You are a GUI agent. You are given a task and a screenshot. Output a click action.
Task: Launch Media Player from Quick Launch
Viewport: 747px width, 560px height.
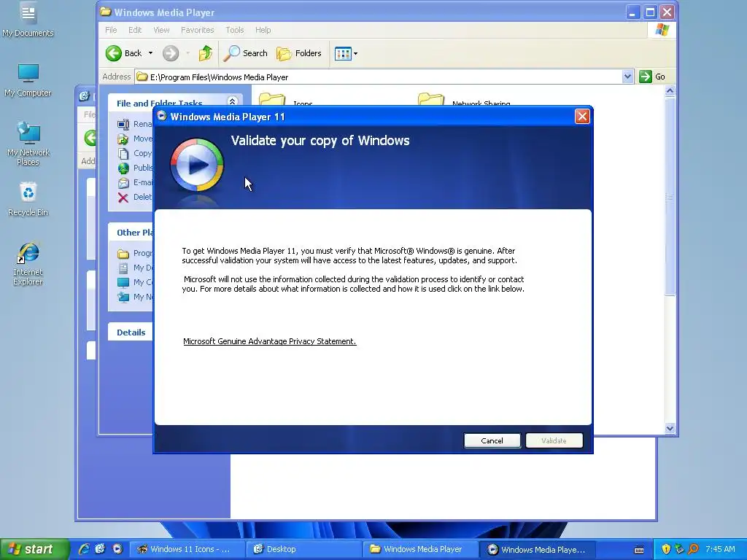click(x=117, y=549)
